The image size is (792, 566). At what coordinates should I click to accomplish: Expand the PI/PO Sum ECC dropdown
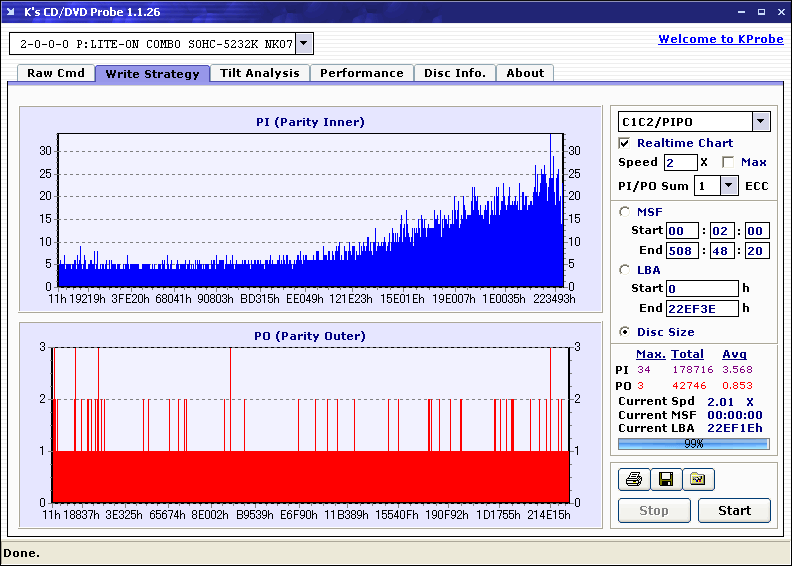(x=728, y=186)
